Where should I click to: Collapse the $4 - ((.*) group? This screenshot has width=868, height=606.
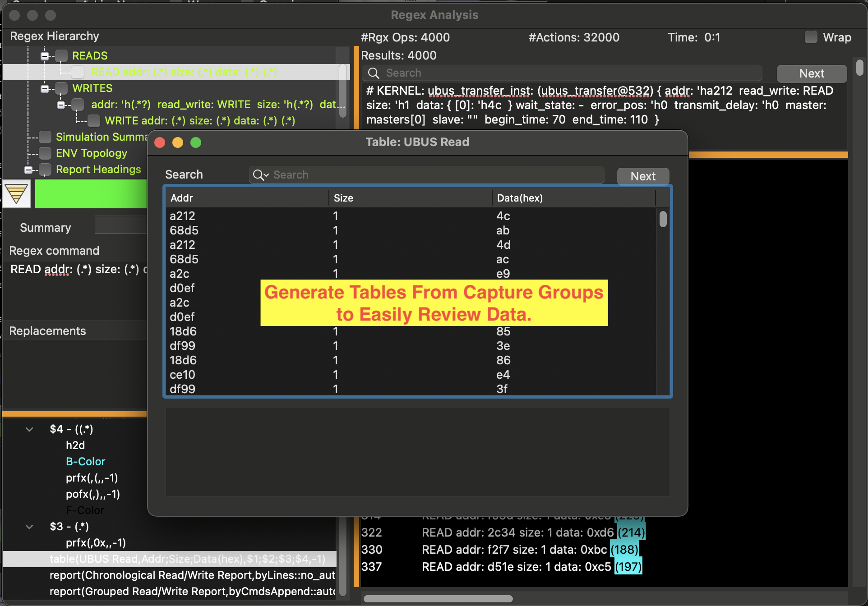[29, 429]
